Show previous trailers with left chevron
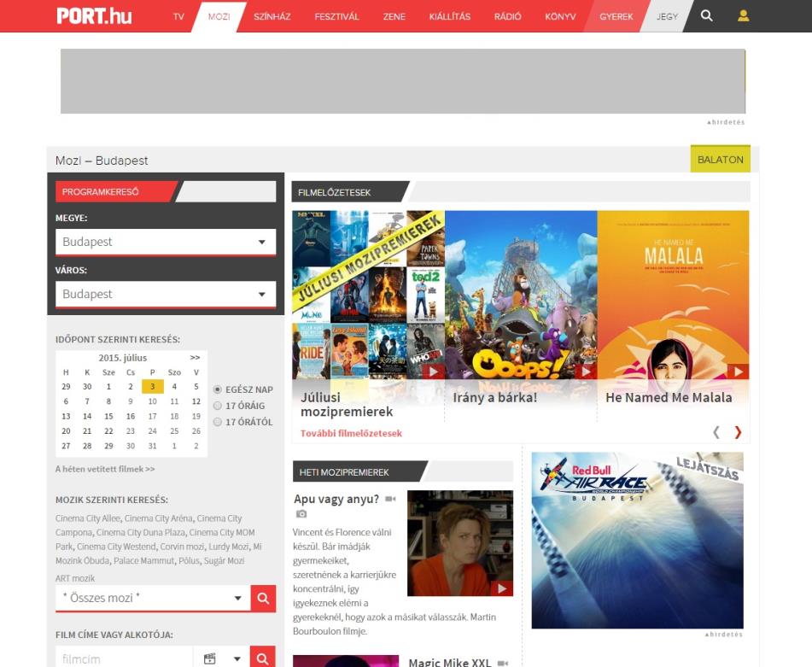Screen dimensions: 812x667 click(716, 432)
